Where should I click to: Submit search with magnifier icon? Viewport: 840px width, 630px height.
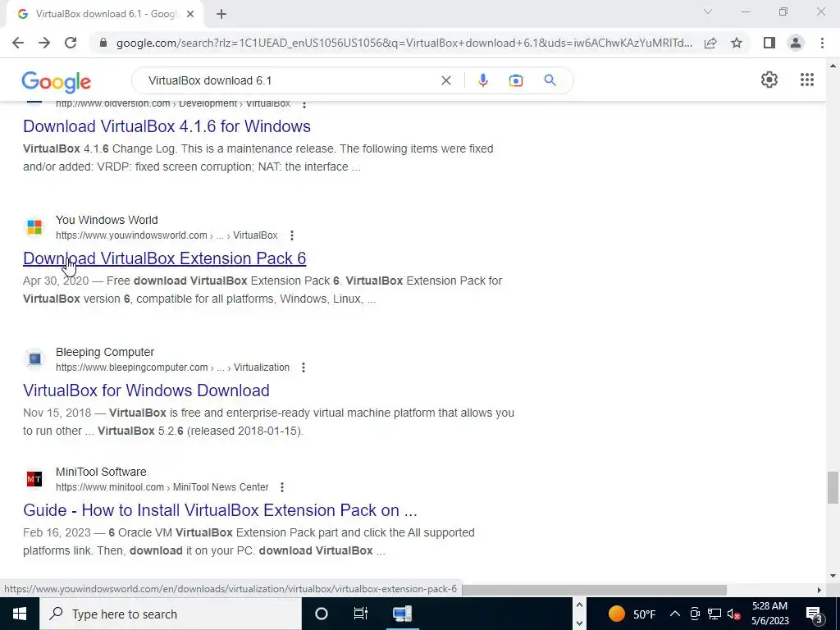550,80
